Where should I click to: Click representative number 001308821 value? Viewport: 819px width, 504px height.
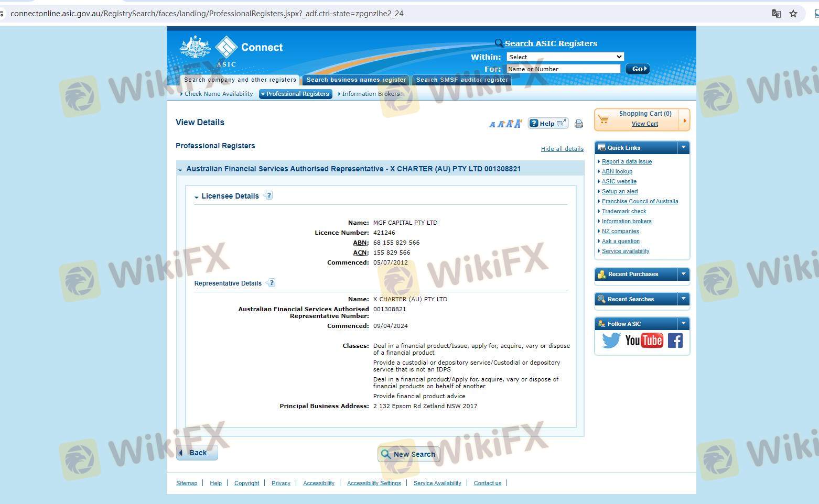[390, 309]
